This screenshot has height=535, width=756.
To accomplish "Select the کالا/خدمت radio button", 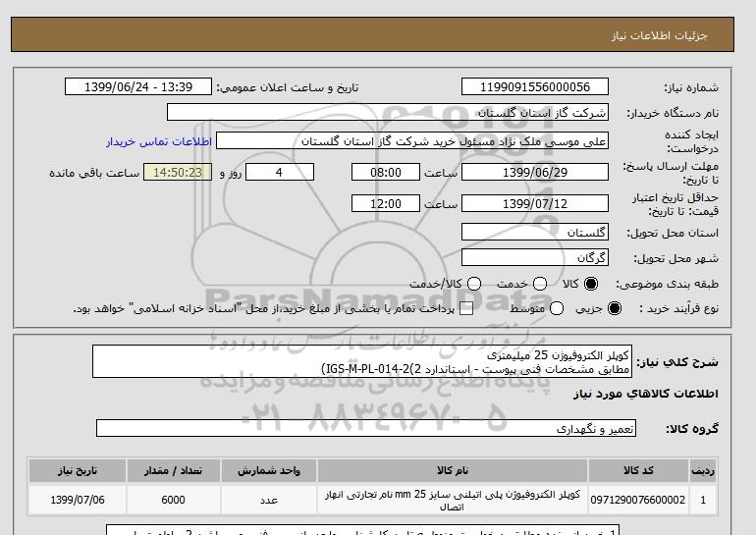I will tap(474, 284).
